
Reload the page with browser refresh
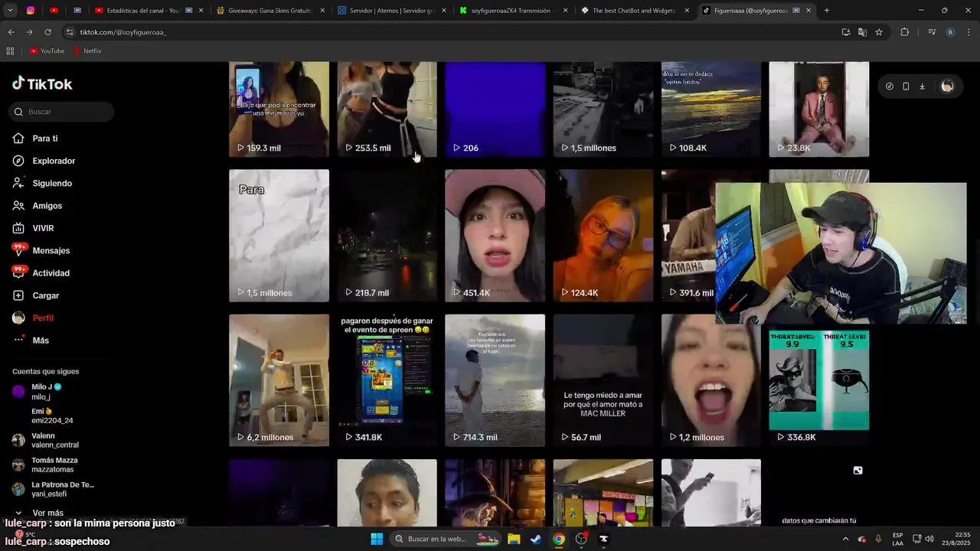coord(47,32)
